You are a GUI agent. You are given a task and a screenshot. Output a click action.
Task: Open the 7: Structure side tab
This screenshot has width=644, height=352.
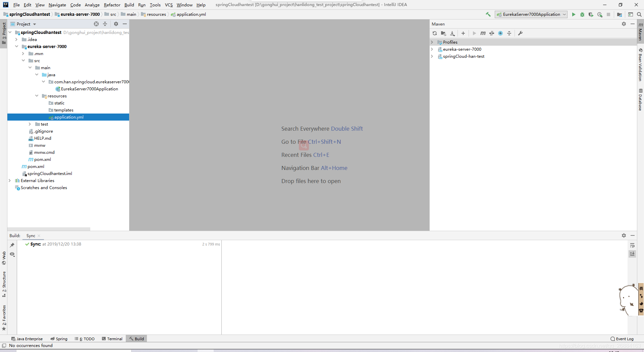pos(4,284)
